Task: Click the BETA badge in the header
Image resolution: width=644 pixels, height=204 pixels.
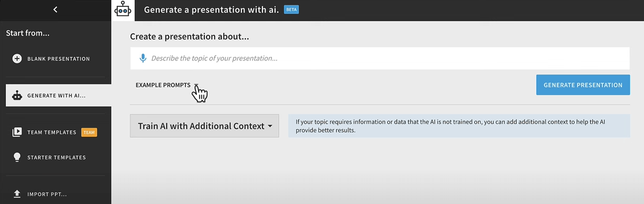Action: (291, 9)
